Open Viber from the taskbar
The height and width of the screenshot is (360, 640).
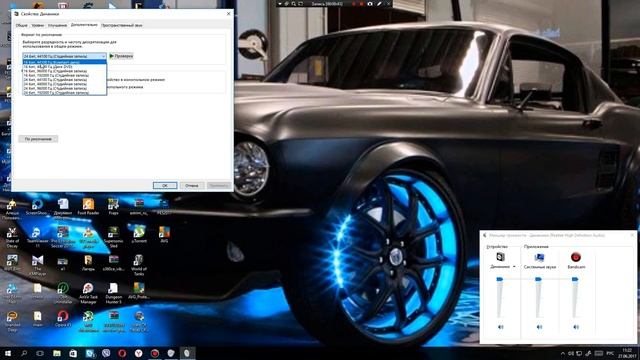click(106, 353)
